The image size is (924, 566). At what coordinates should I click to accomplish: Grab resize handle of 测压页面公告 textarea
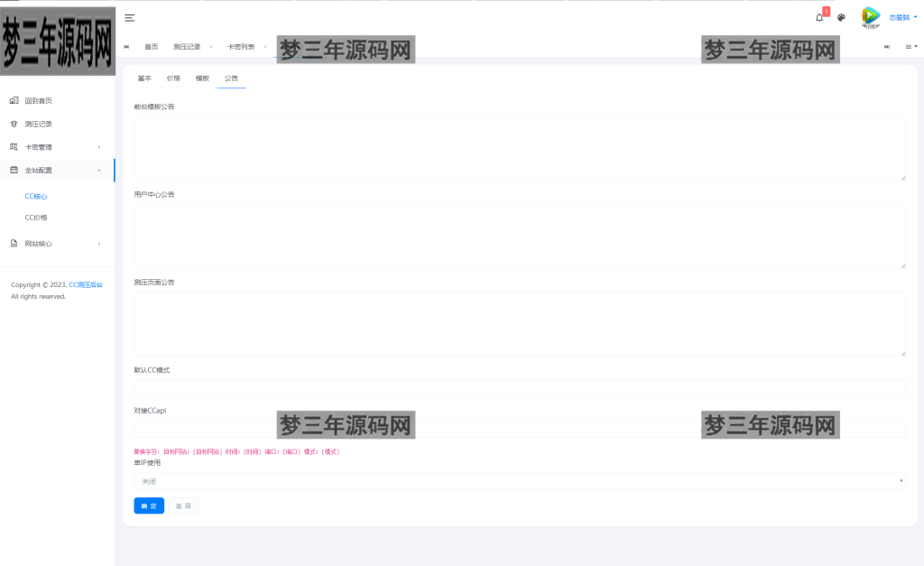point(902,353)
